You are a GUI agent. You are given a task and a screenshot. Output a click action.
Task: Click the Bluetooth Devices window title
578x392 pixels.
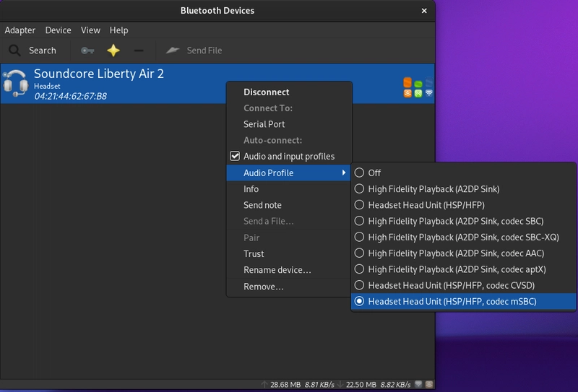coord(217,11)
